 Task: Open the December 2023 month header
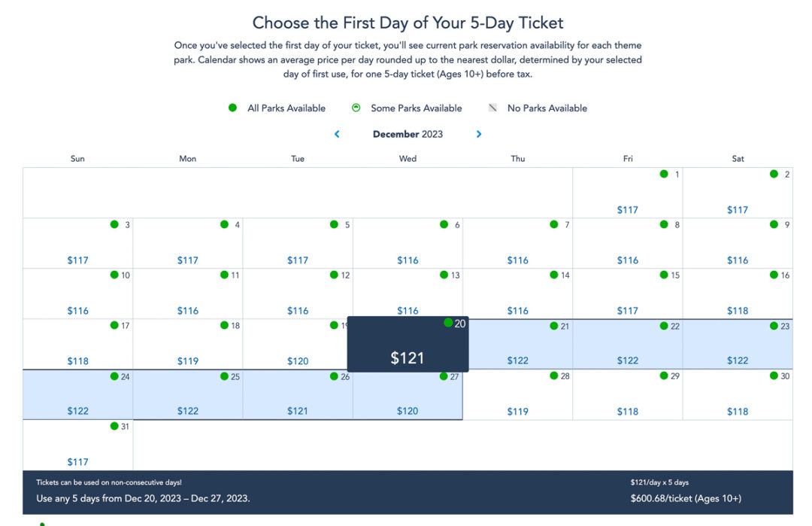pyautogui.click(x=408, y=134)
